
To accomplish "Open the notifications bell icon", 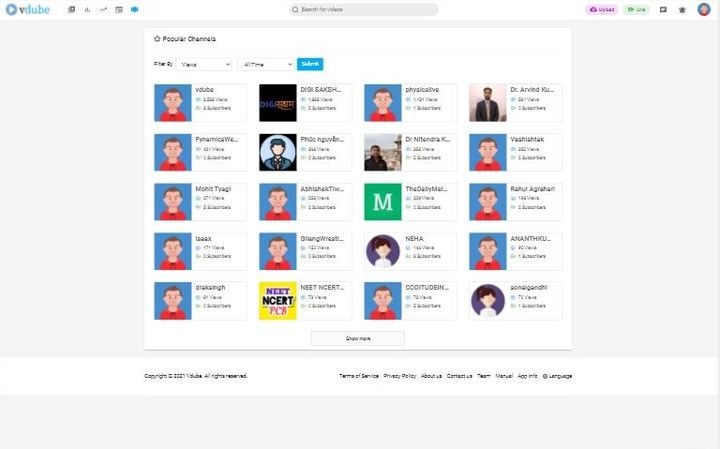I will [682, 9].
